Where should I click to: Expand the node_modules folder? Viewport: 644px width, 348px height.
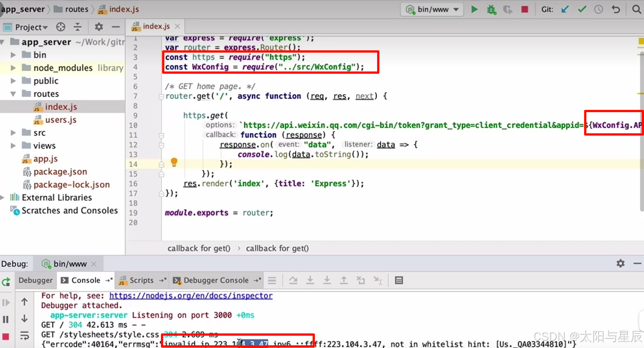13,68
